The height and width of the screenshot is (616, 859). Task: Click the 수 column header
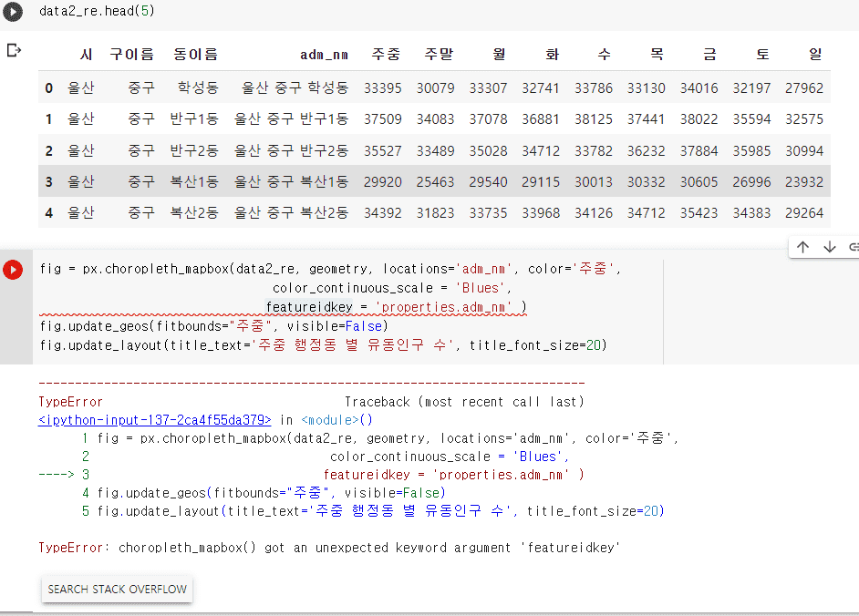(605, 54)
